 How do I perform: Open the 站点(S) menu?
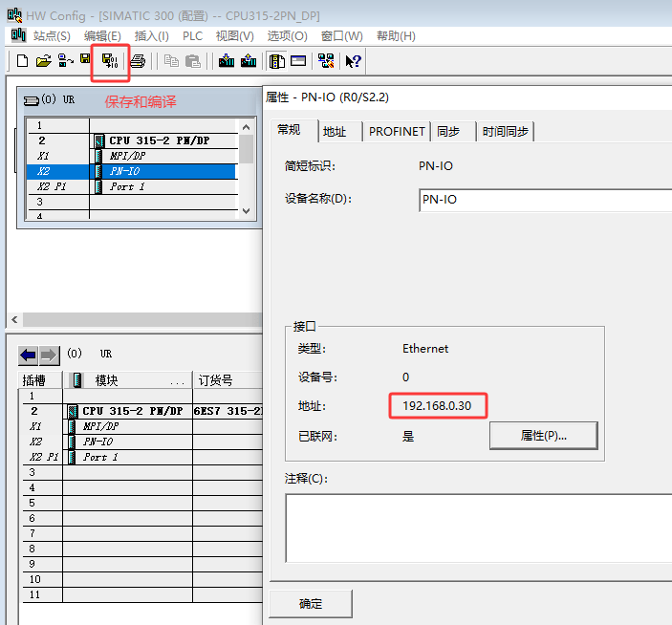[x=52, y=36]
